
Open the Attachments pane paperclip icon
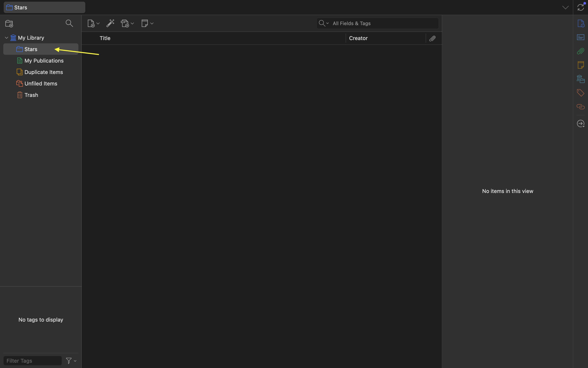pyautogui.click(x=581, y=51)
